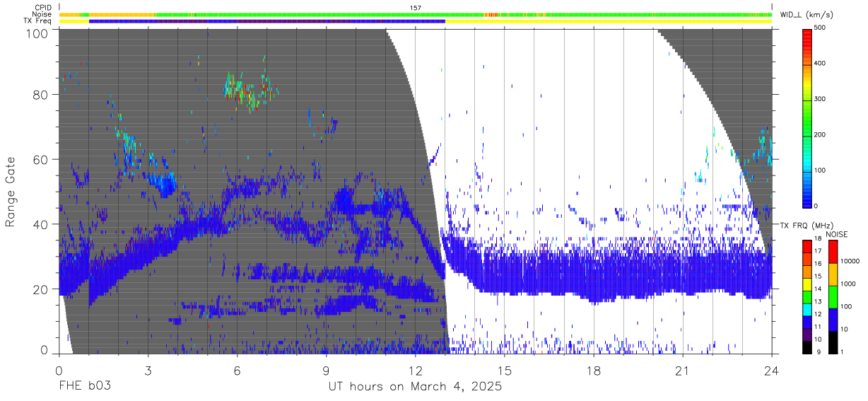Click the WID⊥ (km/s) colorbar title
The height and width of the screenshot is (401, 868).
pos(809,14)
